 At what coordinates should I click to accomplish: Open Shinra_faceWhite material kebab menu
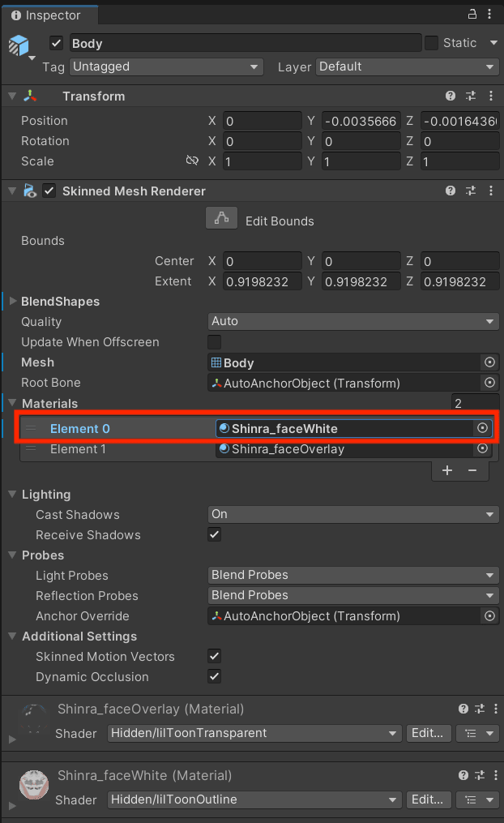[x=496, y=775]
